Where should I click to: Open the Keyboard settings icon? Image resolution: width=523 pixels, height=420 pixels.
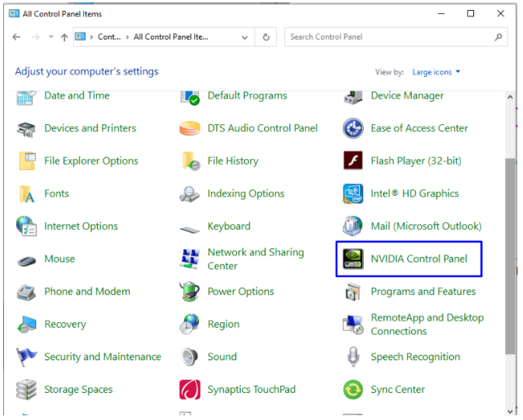pos(190,229)
